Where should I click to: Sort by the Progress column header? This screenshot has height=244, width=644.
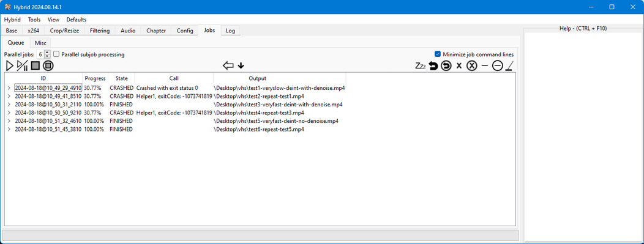point(95,78)
